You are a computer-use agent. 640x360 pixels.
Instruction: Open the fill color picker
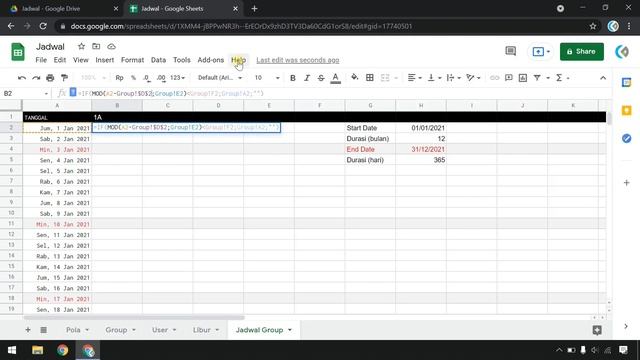point(355,78)
